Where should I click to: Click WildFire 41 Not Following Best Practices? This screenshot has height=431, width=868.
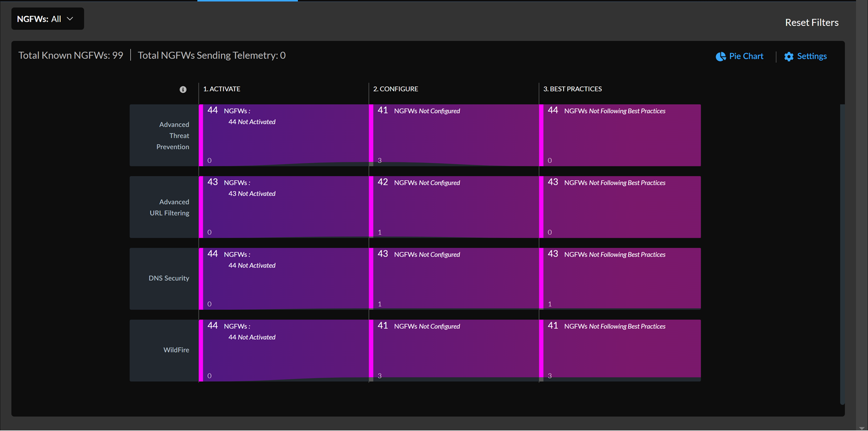point(621,350)
